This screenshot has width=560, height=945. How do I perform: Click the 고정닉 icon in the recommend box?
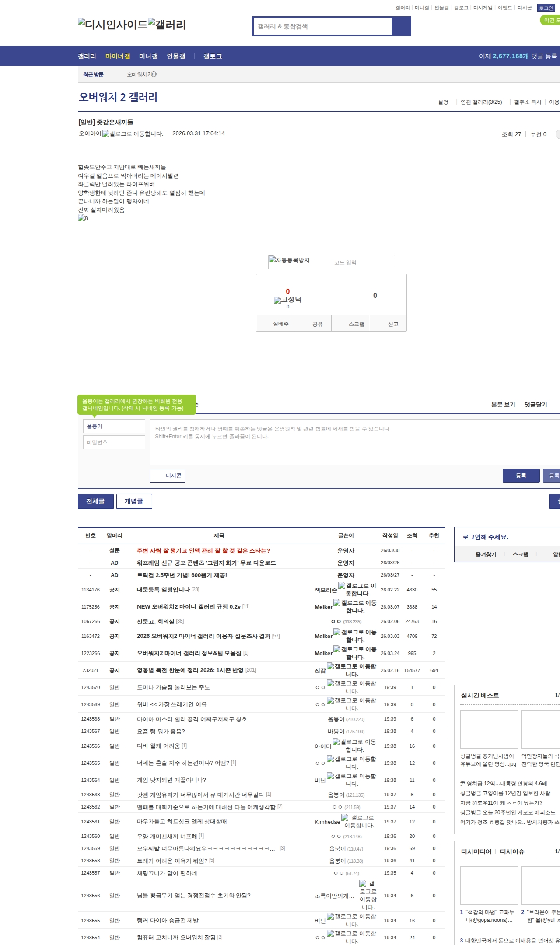pos(287,300)
